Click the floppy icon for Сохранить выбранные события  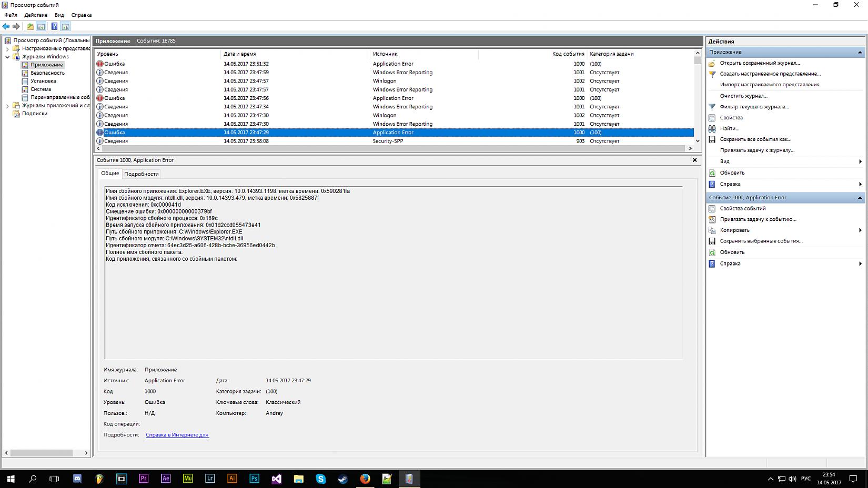coord(712,241)
